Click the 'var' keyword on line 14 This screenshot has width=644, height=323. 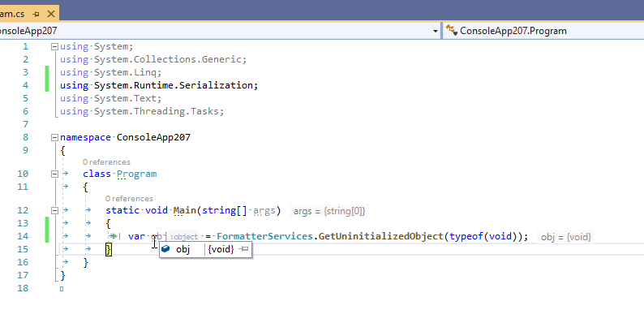[x=136, y=236]
